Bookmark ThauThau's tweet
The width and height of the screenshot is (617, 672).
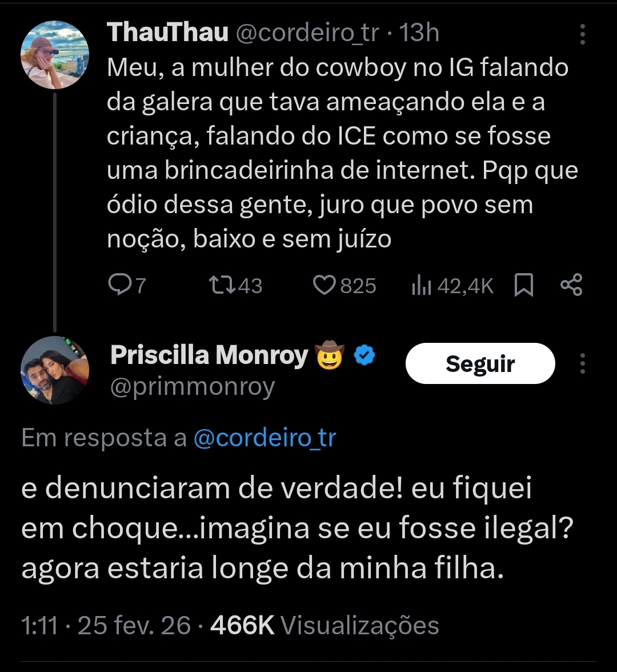click(524, 285)
